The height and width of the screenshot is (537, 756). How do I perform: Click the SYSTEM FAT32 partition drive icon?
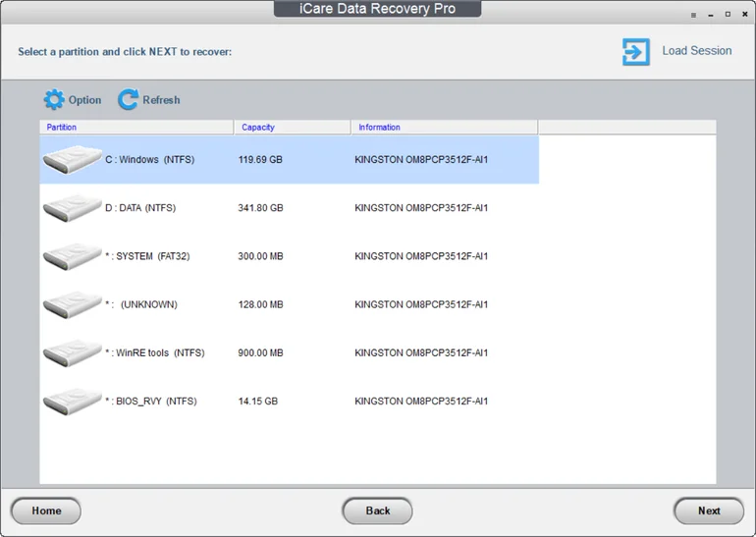click(x=72, y=256)
